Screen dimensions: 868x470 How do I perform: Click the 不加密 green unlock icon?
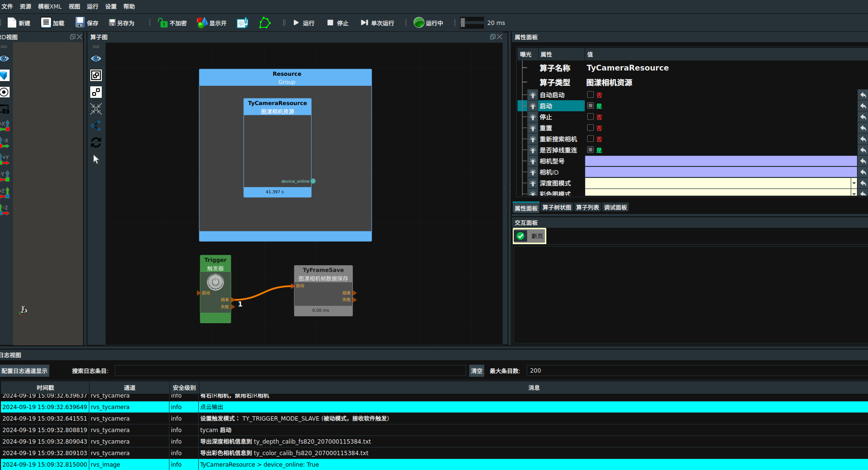163,23
